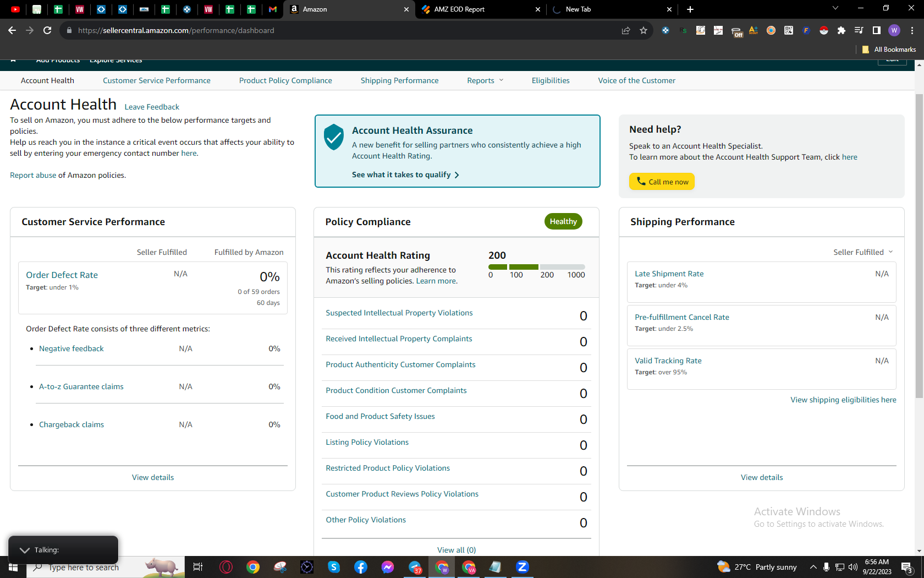Open the Windows Start menu

pos(13,567)
